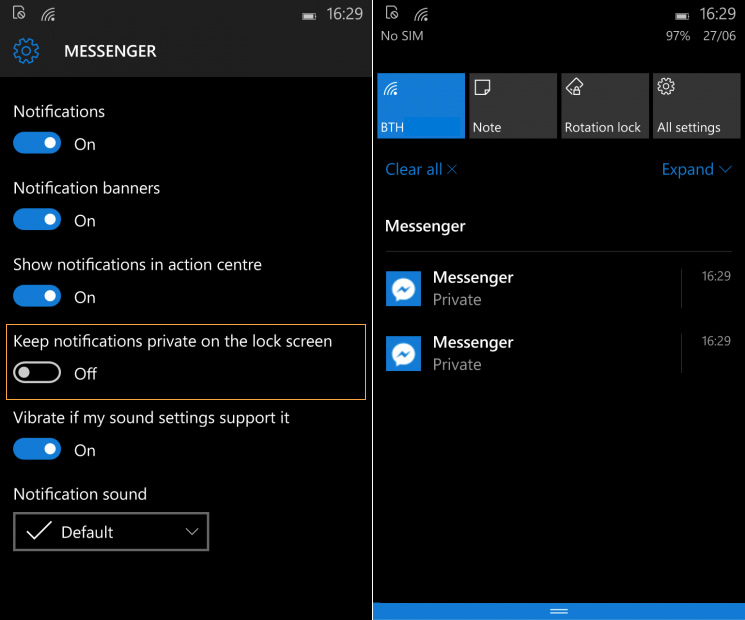
Task: Tap the no-SIM icon above the No SIM label
Action: 392,13
